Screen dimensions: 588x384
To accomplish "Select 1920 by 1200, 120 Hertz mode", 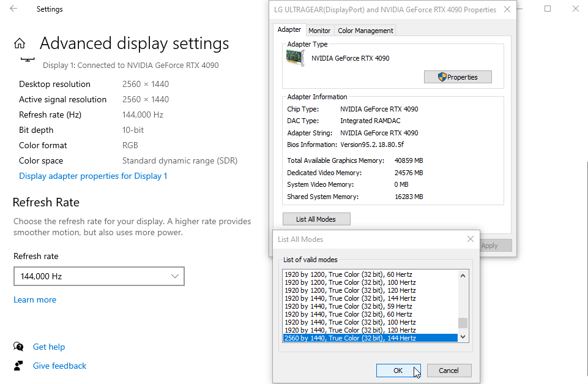I will pos(370,290).
